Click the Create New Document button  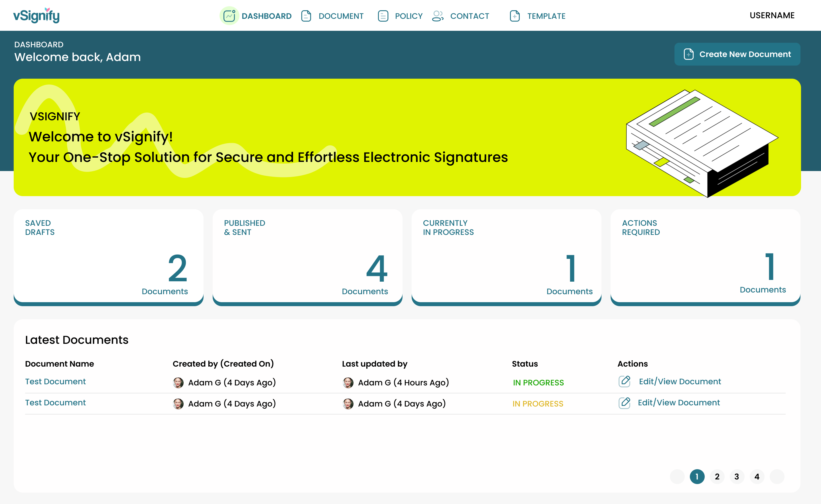point(737,54)
